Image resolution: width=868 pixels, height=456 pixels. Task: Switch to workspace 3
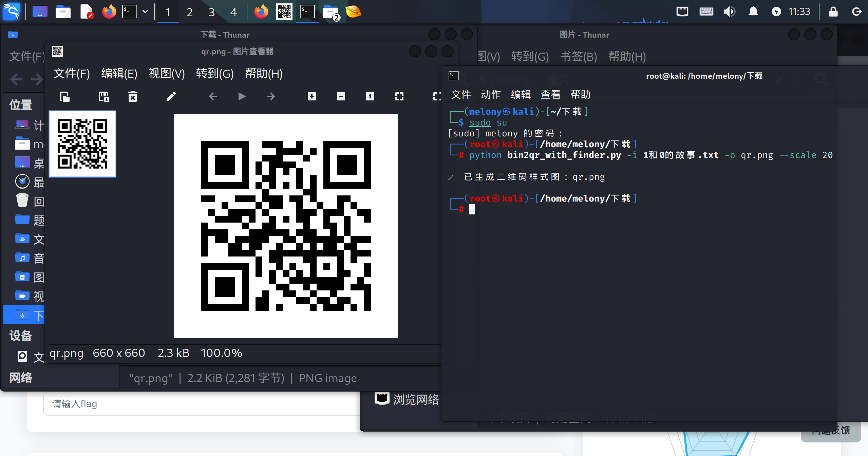click(x=211, y=12)
